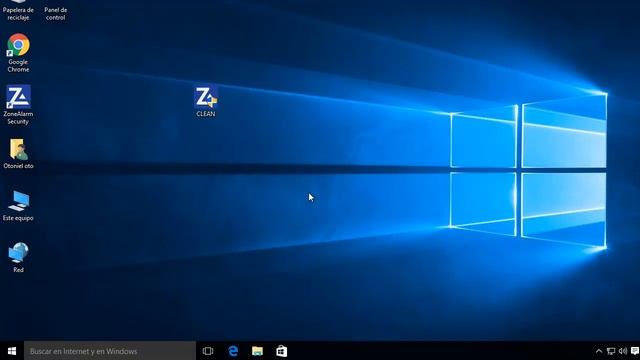Open the Otoniel oto user folder

click(x=18, y=154)
